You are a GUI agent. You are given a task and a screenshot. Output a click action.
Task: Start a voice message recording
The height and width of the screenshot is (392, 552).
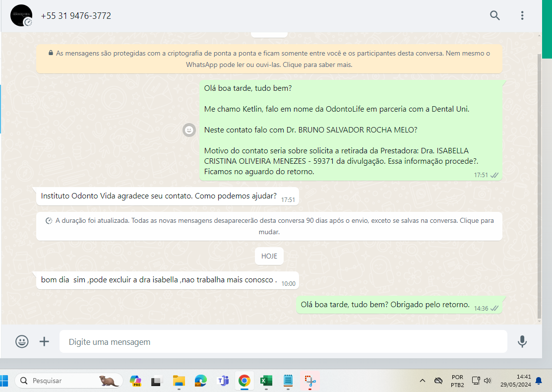(522, 341)
